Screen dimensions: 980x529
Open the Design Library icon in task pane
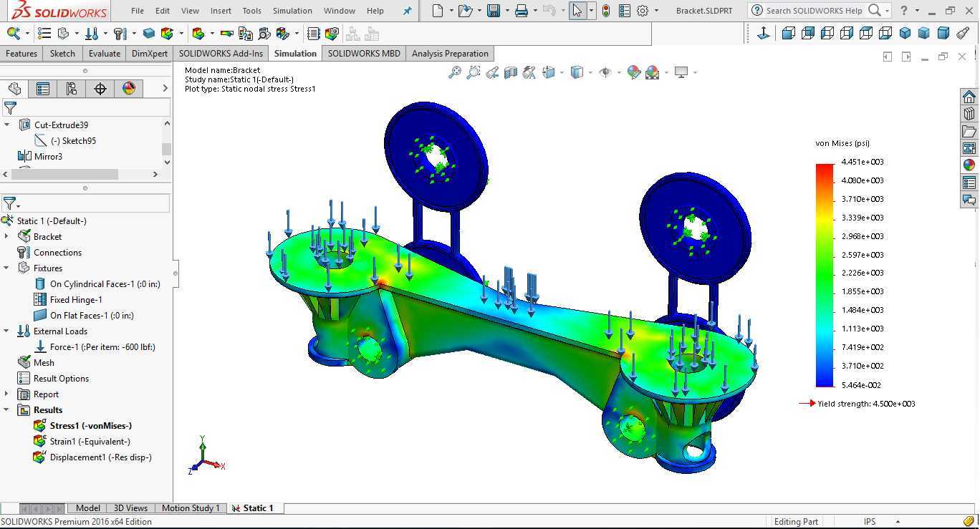pos(969,114)
